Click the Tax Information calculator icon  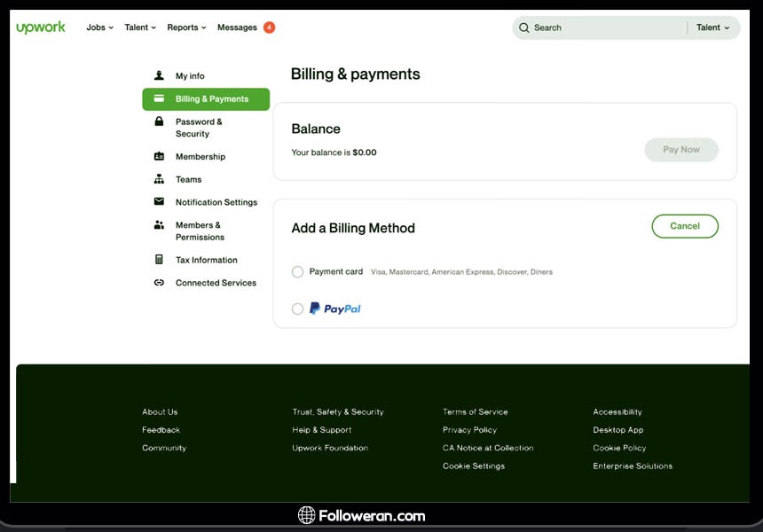click(159, 260)
